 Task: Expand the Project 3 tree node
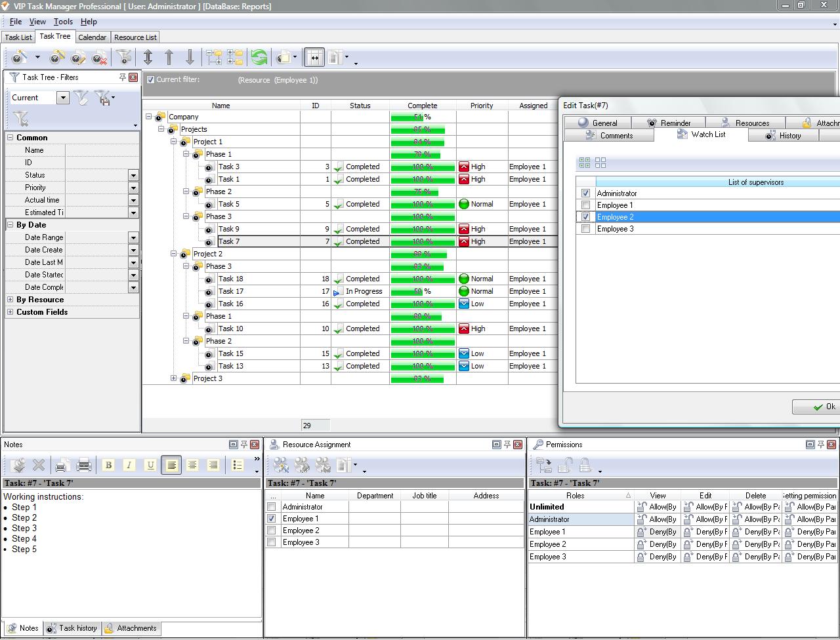coord(174,378)
